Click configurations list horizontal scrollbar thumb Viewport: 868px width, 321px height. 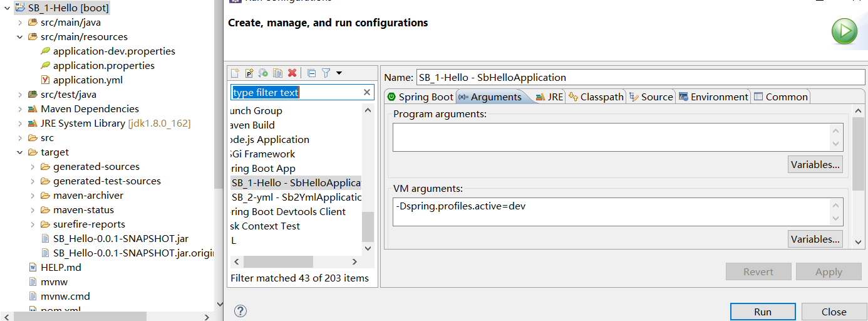click(277, 262)
